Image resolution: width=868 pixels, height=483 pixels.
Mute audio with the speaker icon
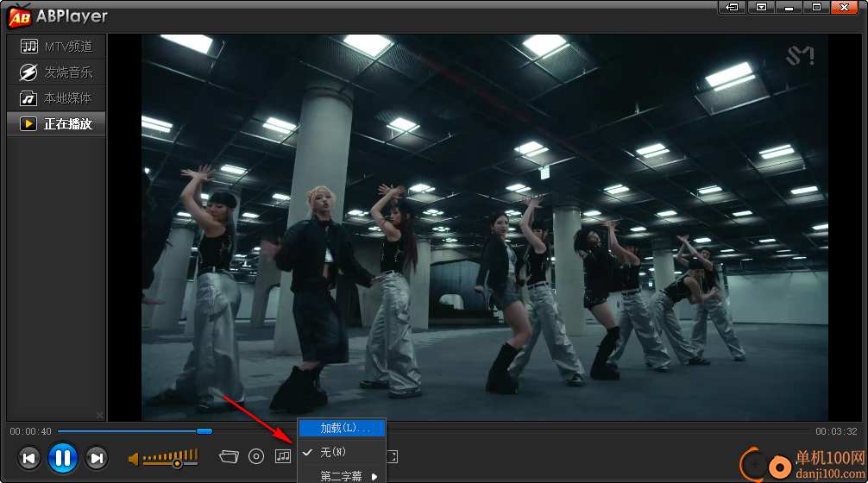(133, 459)
